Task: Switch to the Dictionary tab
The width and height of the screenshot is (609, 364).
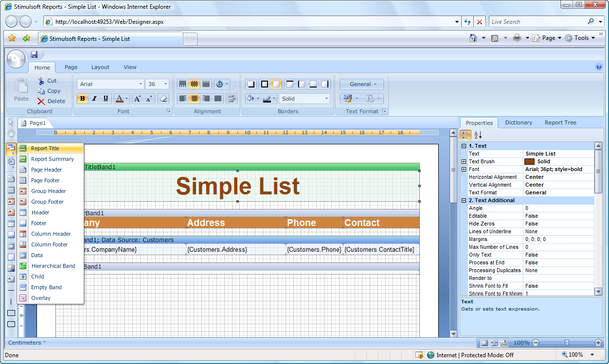Action: (x=519, y=122)
